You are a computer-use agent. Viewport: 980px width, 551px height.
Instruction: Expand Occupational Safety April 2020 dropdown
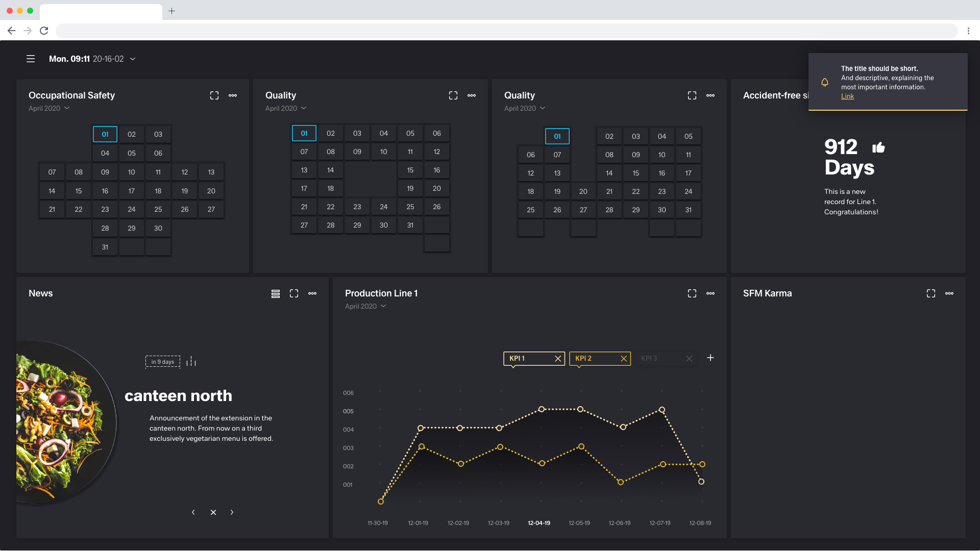tap(67, 109)
